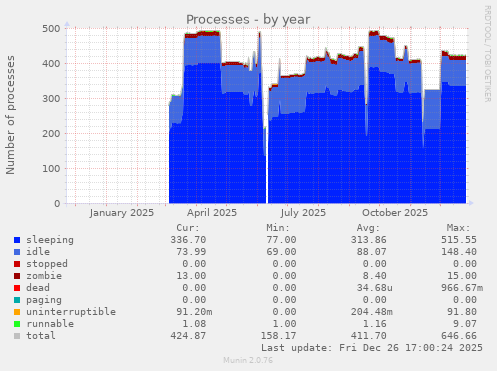
Task: Click the 400 y-axis tick label
Action: tap(51, 63)
